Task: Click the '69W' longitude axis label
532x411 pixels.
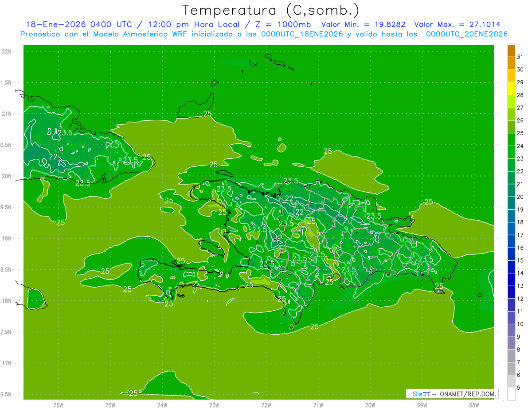Action: 422,405
